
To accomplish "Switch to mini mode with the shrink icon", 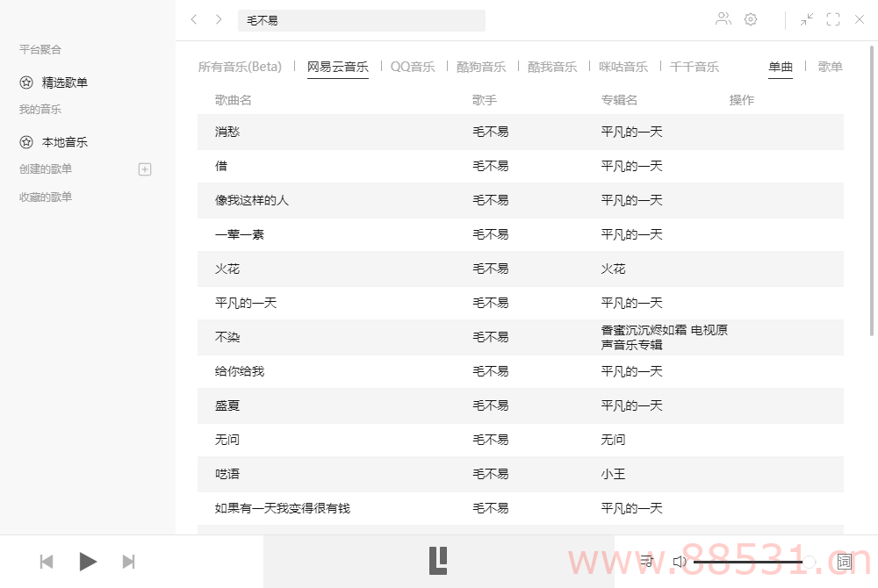I will coord(806,19).
